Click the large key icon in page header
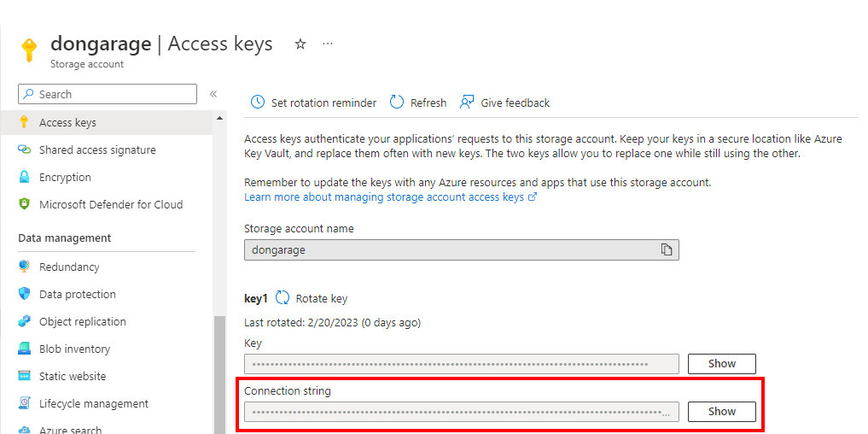This screenshot has width=868, height=434. tap(28, 50)
